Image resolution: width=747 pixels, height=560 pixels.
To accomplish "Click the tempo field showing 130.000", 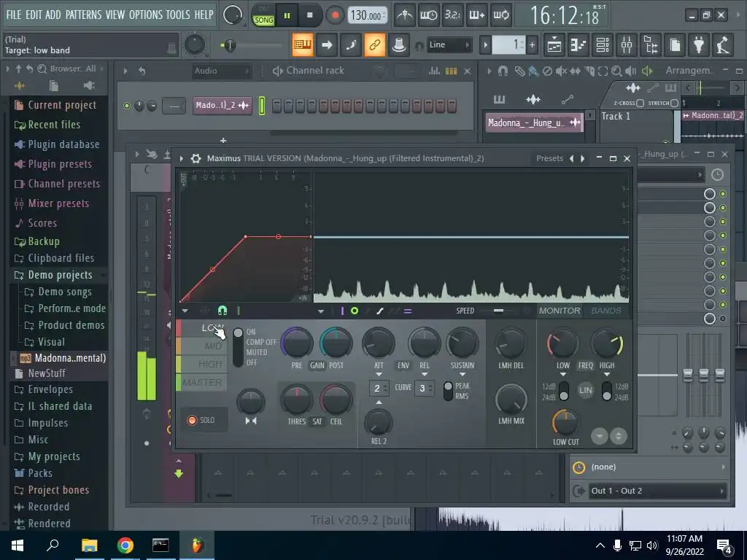I will coord(366,16).
